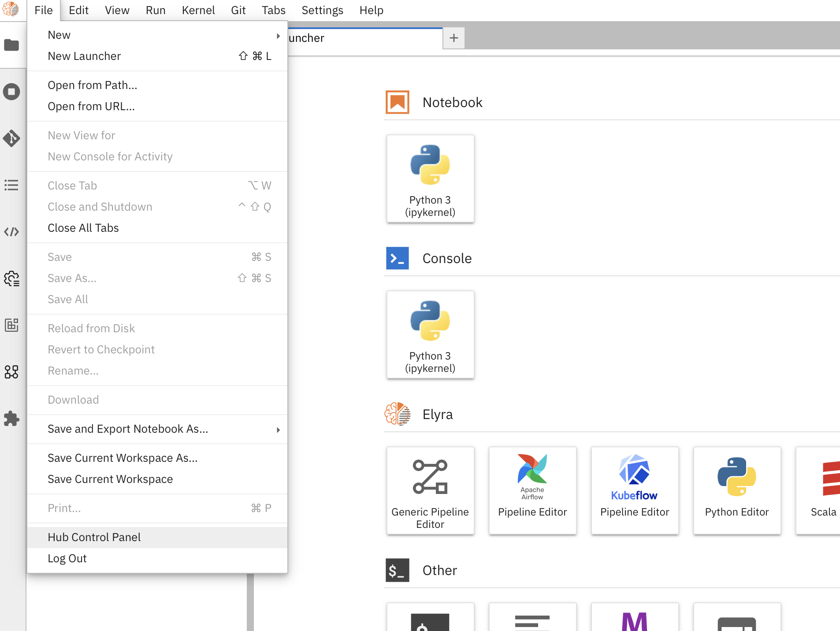Launch the Elyra Python Editor
The width and height of the screenshot is (840, 631).
point(737,490)
